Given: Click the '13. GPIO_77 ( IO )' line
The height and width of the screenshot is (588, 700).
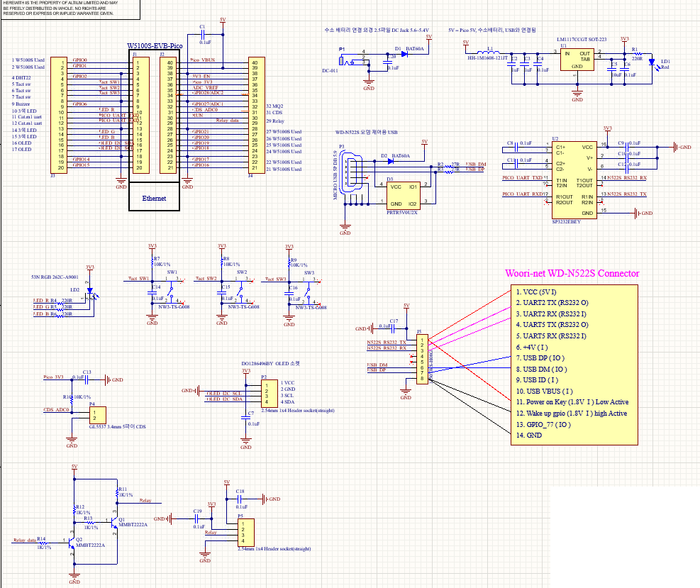Looking at the screenshot, I should point(543,425).
